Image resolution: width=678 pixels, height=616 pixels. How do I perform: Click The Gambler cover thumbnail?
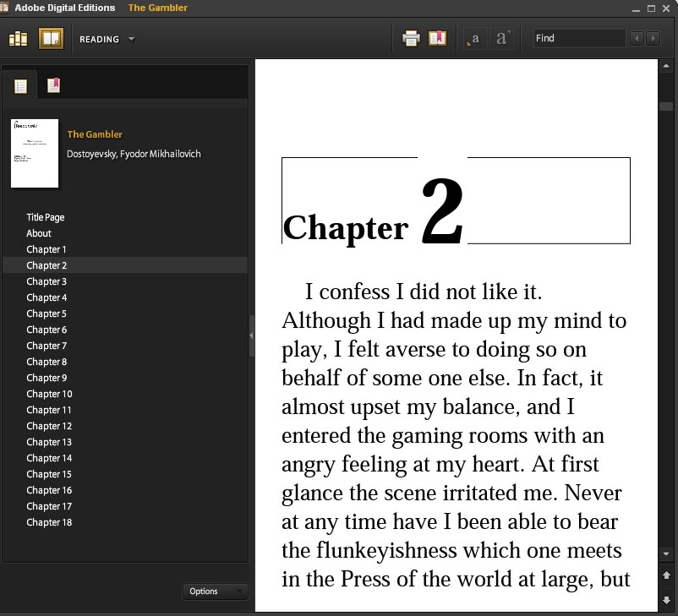pos(35,154)
